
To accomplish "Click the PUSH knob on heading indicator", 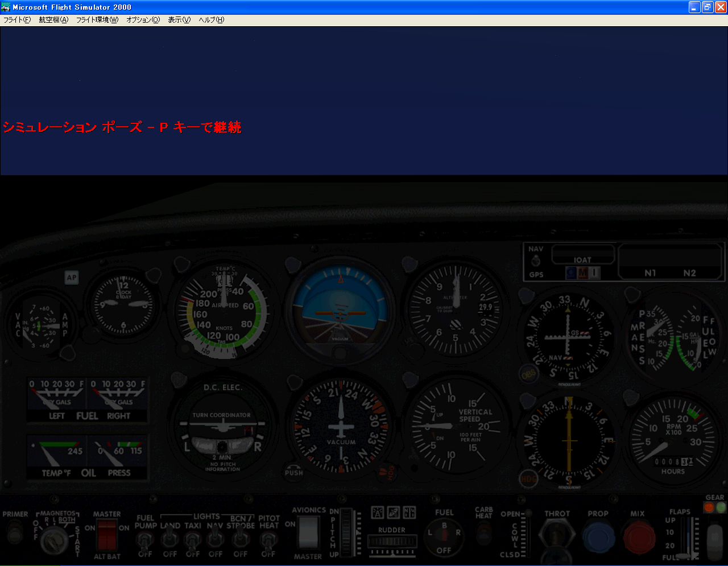I will [x=293, y=470].
